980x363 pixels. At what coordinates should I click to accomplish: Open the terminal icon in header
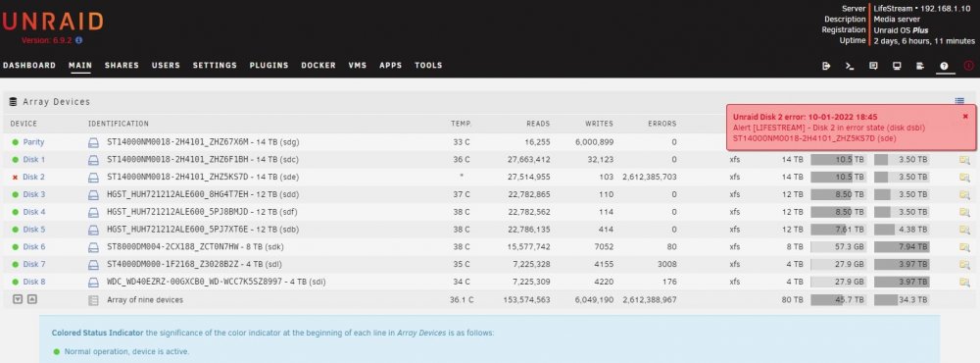pyautogui.click(x=850, y=66)
